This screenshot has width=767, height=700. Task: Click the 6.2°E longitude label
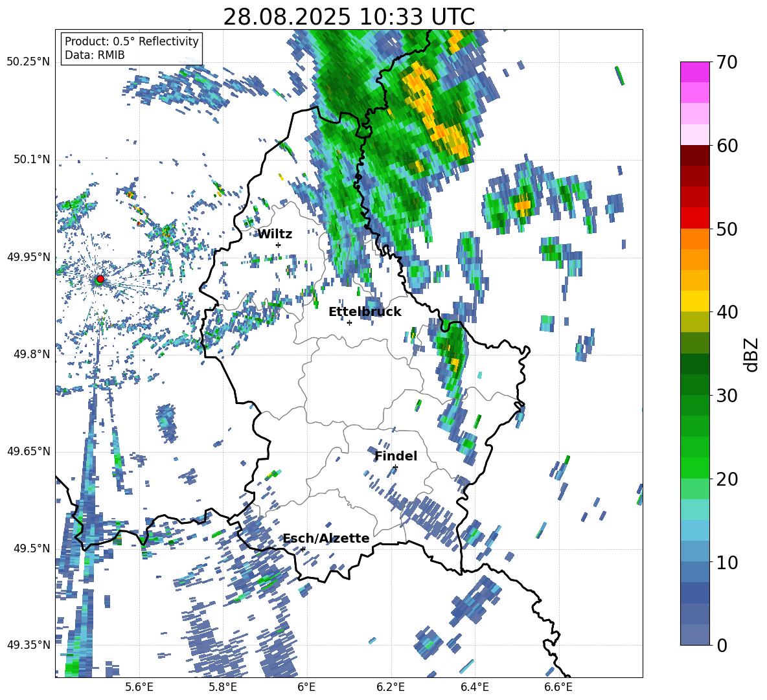click(x=391, y=687)
